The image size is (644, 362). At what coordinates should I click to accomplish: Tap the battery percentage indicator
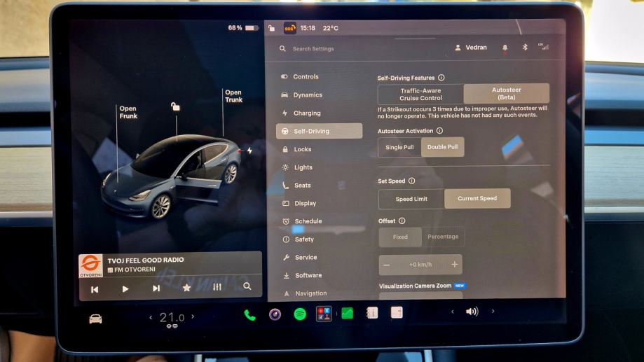[x=243, y=28]
